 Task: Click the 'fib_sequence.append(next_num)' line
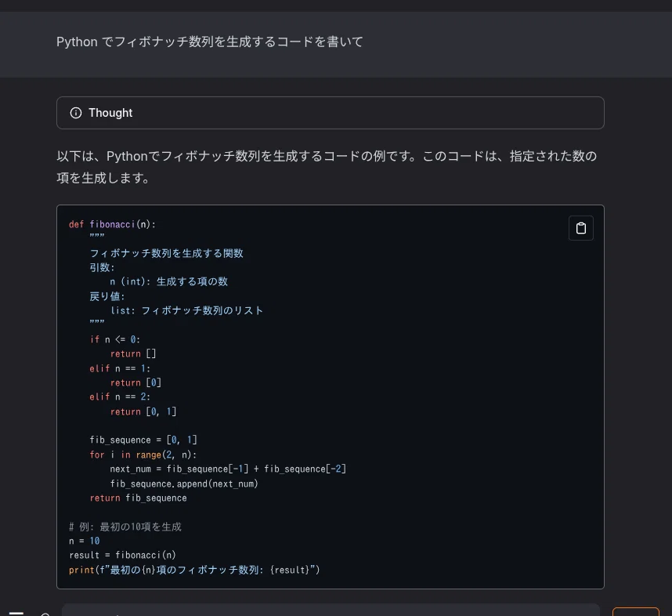coord(184,484)
